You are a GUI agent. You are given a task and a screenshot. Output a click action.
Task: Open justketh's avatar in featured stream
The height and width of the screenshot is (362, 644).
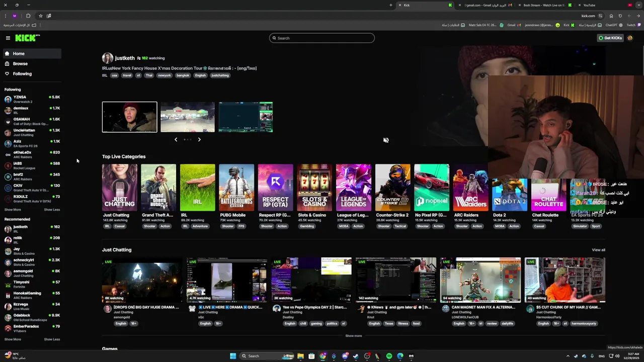[107, 58]
